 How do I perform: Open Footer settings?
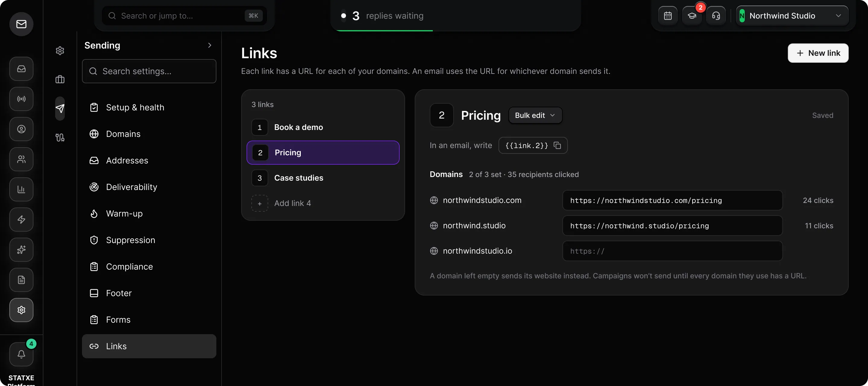click(x=149, y=293)
